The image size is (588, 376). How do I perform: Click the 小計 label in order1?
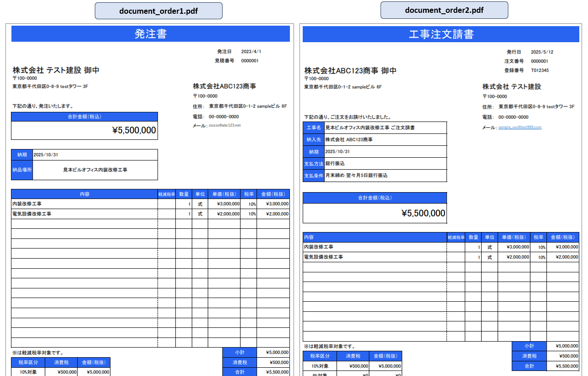(240, 353)
